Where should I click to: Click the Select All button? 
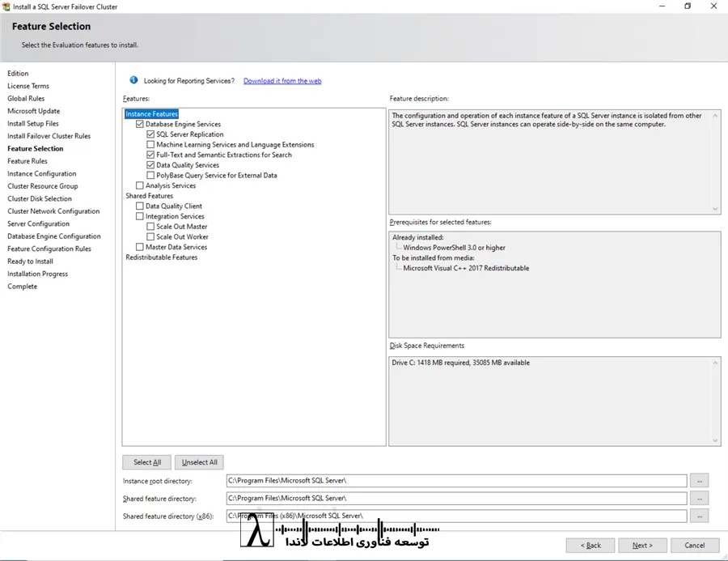146,462
